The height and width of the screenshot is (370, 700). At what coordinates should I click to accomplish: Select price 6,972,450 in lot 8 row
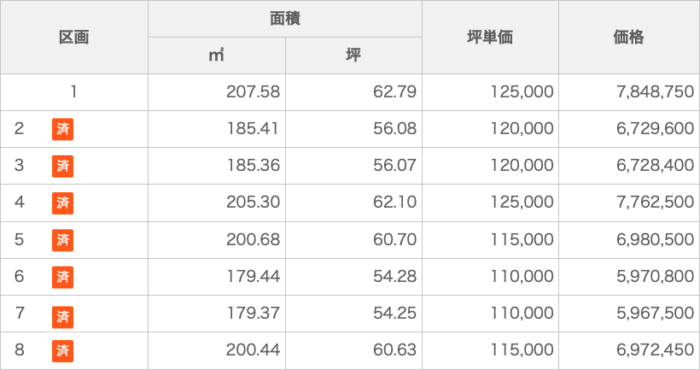click(x=655, y=350)
